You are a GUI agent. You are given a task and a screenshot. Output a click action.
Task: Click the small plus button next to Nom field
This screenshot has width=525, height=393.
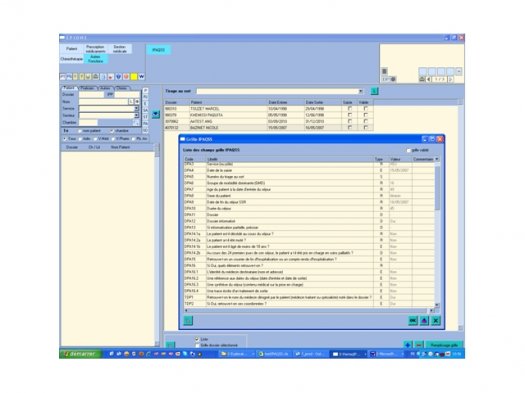click(137, 101)
